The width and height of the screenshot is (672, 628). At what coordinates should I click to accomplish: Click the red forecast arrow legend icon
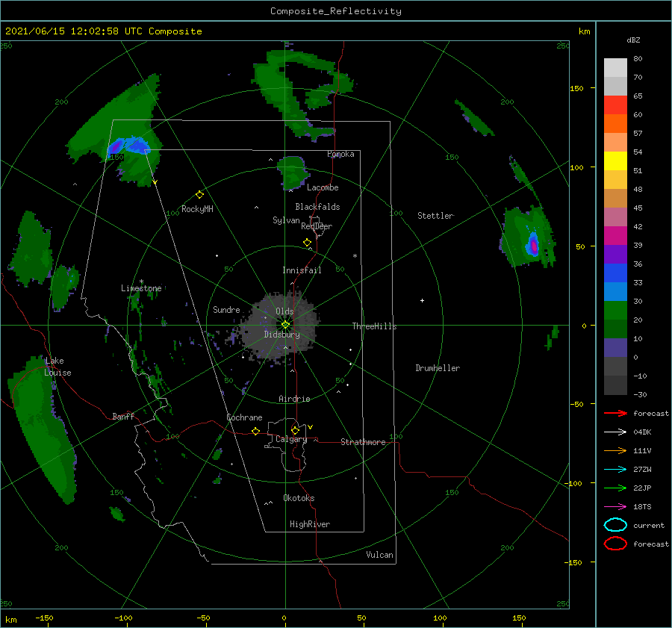(x=615, y=413)
